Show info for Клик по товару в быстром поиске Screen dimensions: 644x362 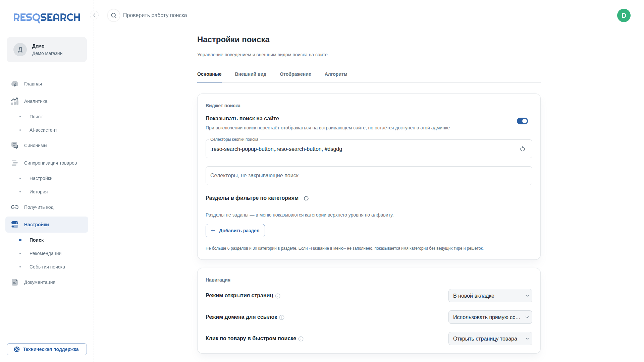pyautogui.click(x=301, y=339)
